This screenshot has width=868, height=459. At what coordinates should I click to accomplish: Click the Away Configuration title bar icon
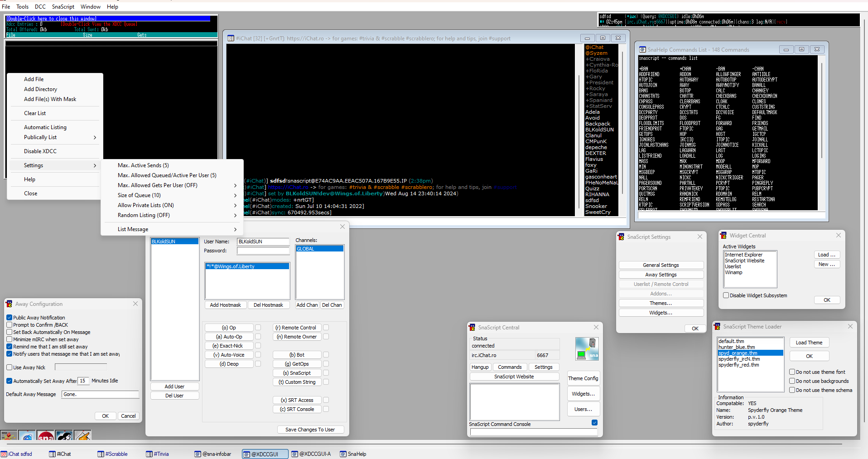click(x=9, y=304)
